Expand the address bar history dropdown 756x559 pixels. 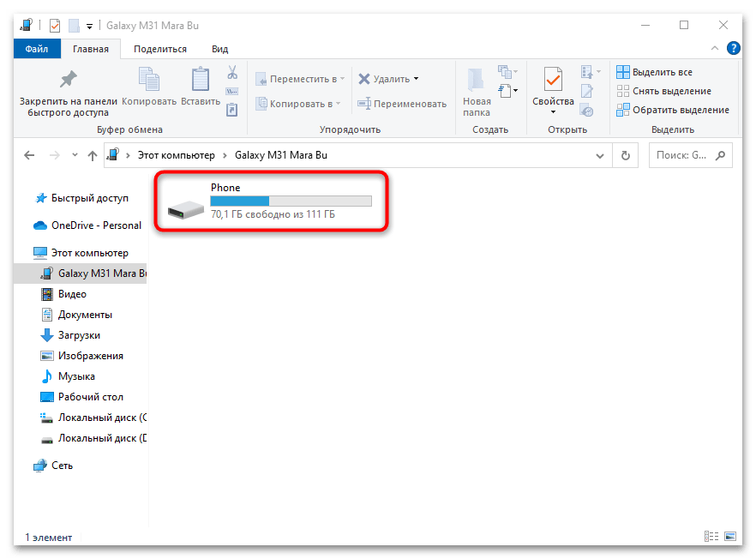pos(600,156)
